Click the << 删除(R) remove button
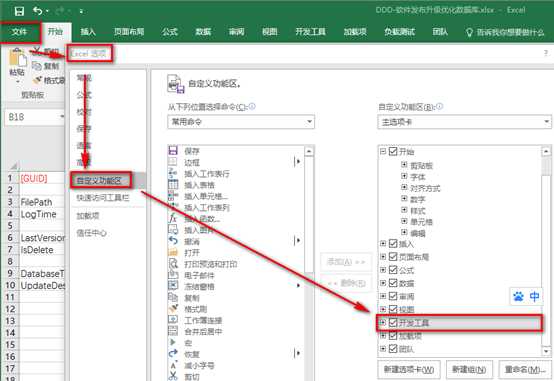554x381 pixels. (346, 283)
